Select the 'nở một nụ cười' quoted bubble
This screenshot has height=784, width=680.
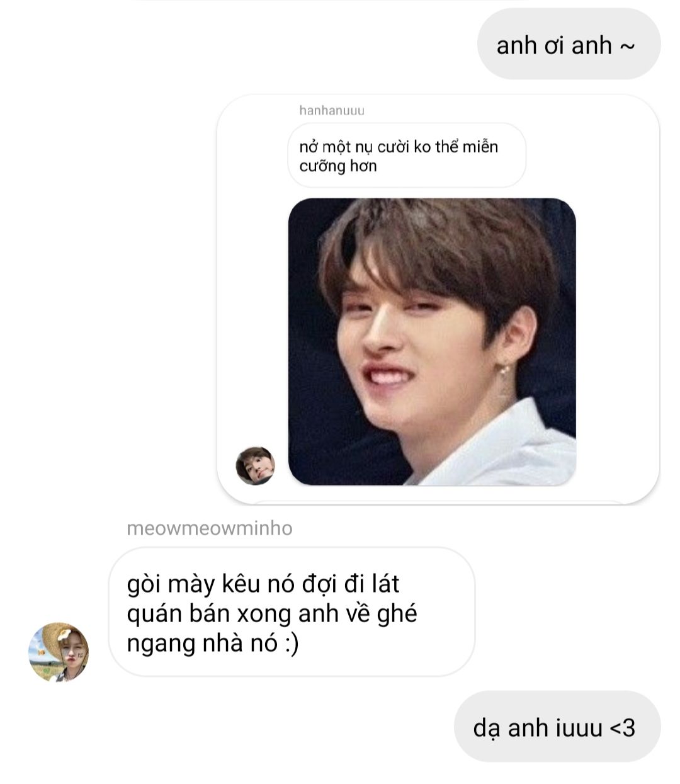point(407,156)
